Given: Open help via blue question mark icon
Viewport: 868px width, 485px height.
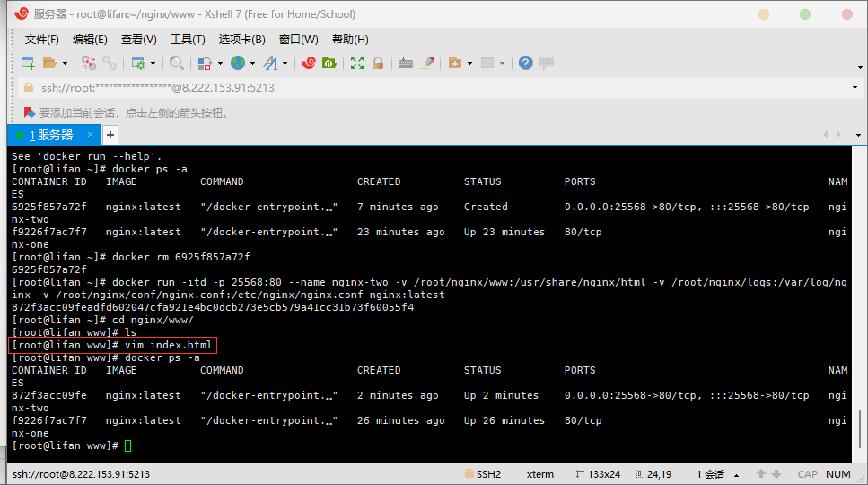Looking at the screenshot, I should click(x=525, y=63).
